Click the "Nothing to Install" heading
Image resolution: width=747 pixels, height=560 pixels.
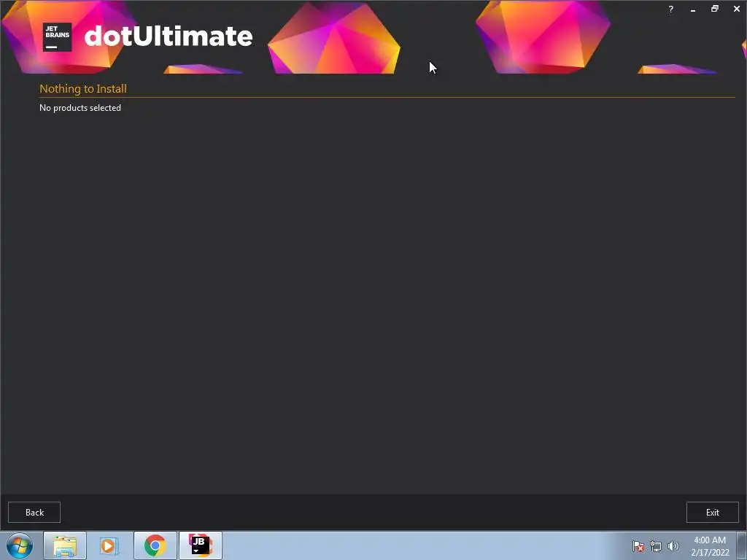pos(83,89)
